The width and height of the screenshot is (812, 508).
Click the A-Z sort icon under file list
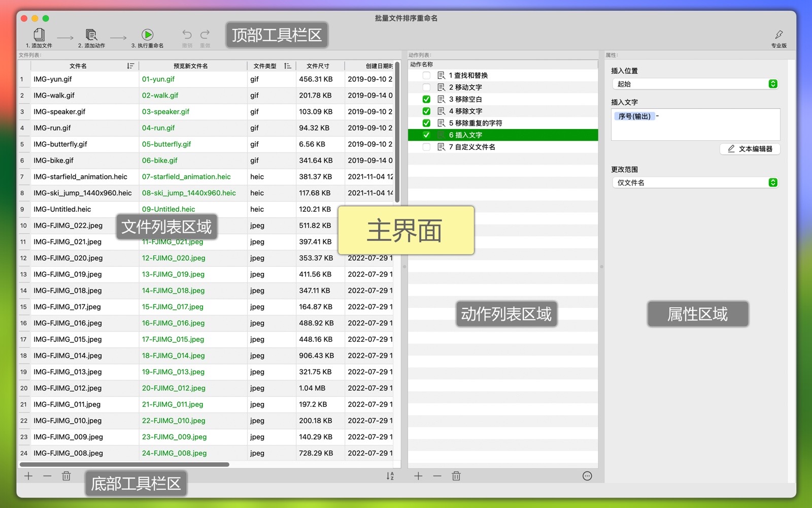click(390, 476)
